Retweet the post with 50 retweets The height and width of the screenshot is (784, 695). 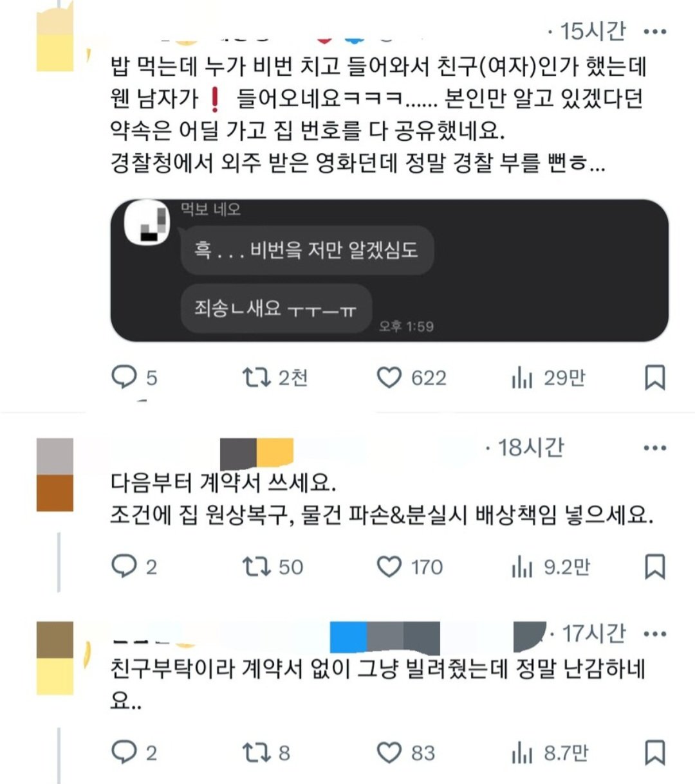point(273,567)
